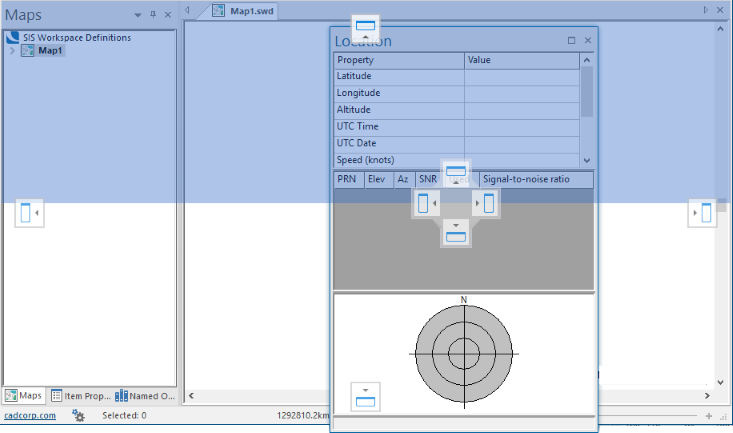733x433 pixels.
Task: Close the Maps panel
Action: [x=168, y=15]
